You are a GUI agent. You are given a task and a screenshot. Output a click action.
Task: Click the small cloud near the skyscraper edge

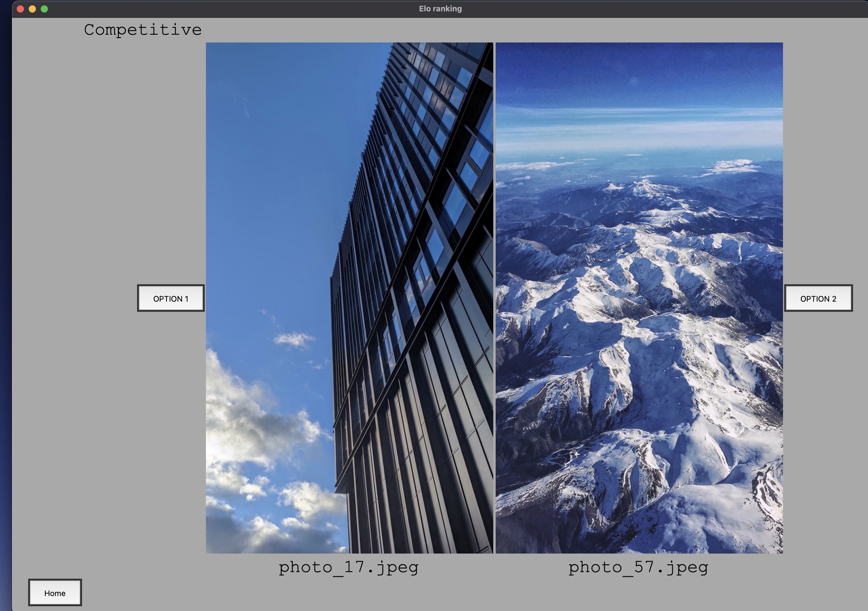coord(293,339)
